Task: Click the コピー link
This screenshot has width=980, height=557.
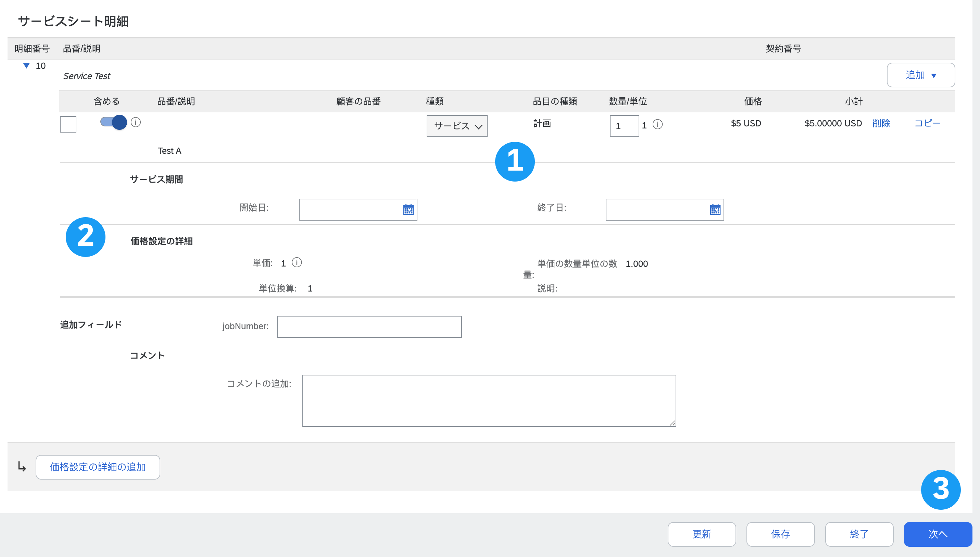Action: click(927, 123)
